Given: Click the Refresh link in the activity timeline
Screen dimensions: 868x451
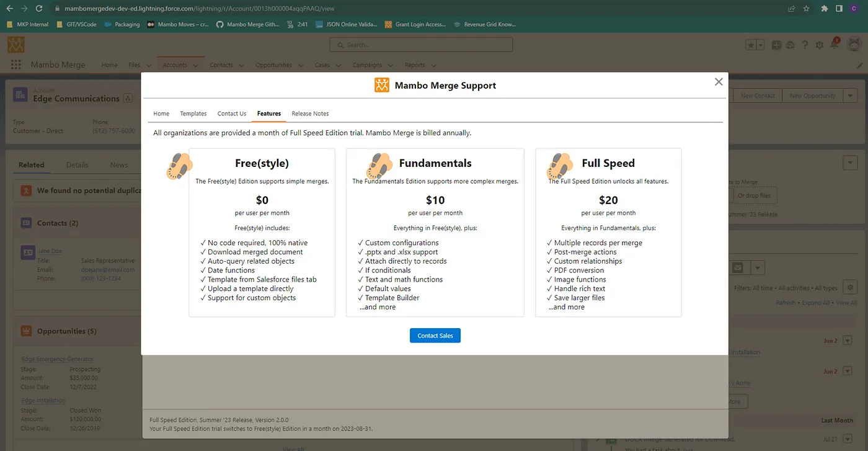Looking at the screenshot, I should coord(786,303).
